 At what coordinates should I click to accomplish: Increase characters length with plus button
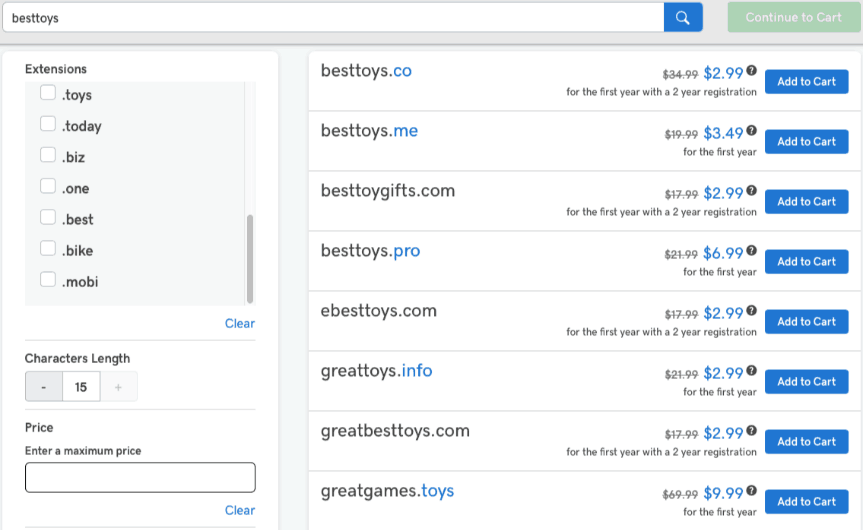pyautogui.click(x=119, y=387)
